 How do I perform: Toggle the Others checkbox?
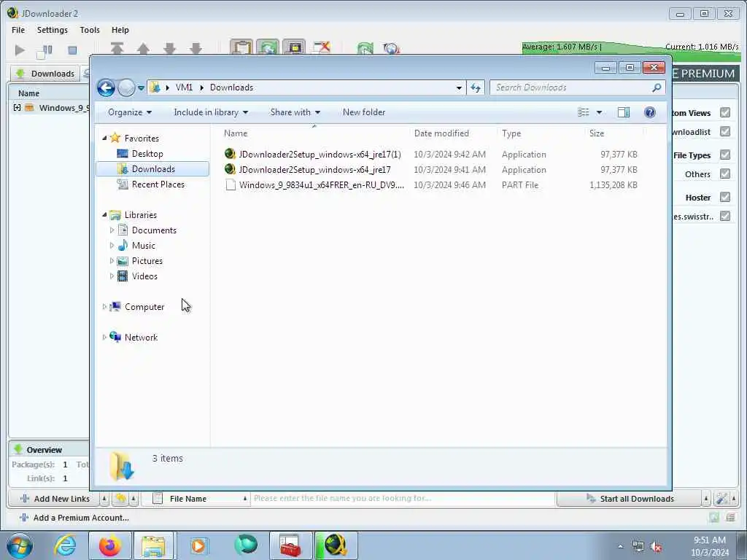click(x=725, y=174)
